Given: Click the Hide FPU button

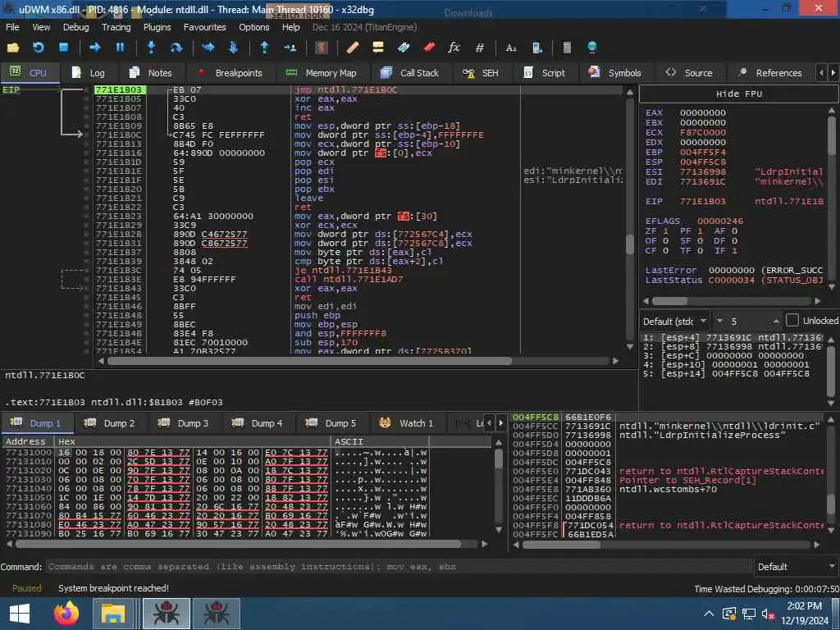Looking at the screenshot, I should click(739, 94).
